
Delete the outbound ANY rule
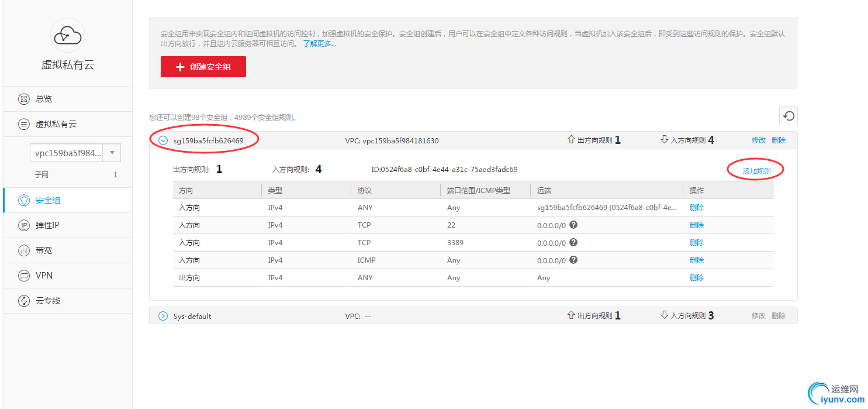[x=697, y=278]
